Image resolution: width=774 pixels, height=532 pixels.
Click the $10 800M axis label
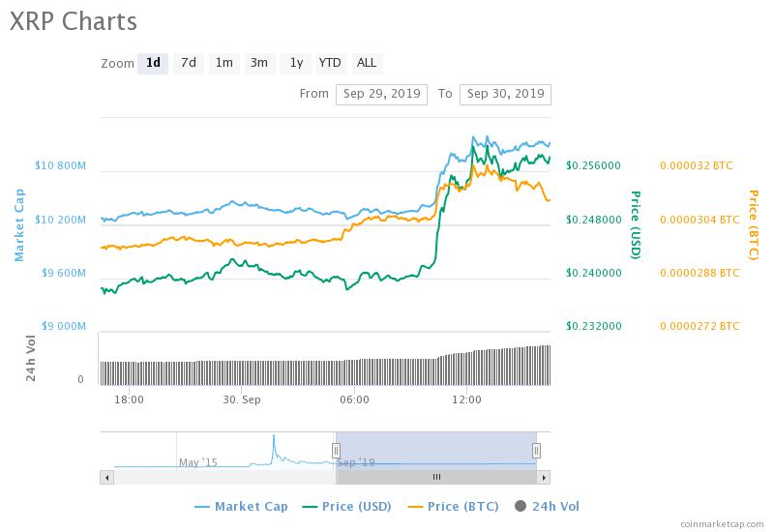click(60, 165)
